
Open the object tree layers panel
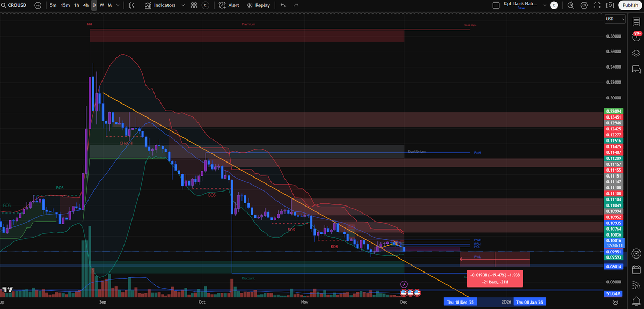pyautogui.click(x=636, y=53)
